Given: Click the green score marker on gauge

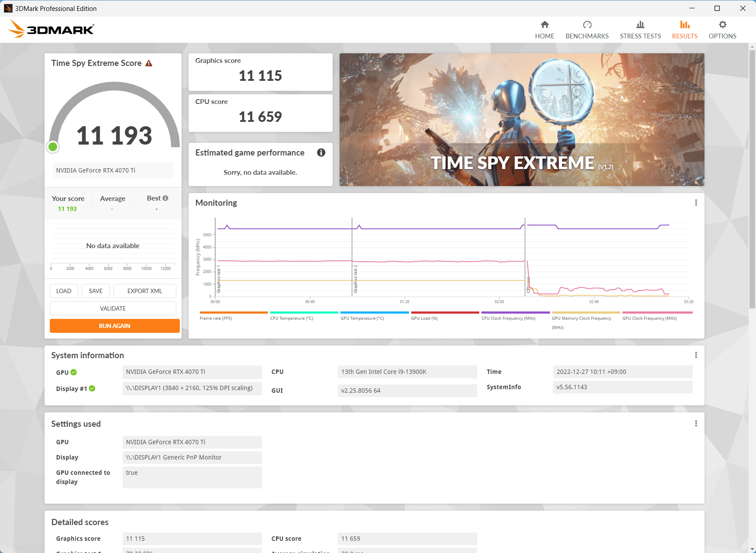Looking at the screenshot, I should [x=53, y=147].
